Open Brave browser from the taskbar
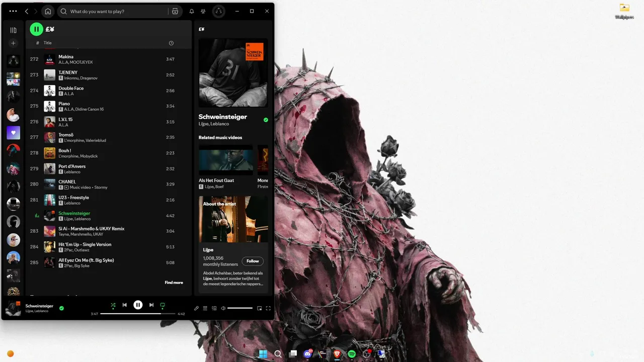 coord(337,354)
